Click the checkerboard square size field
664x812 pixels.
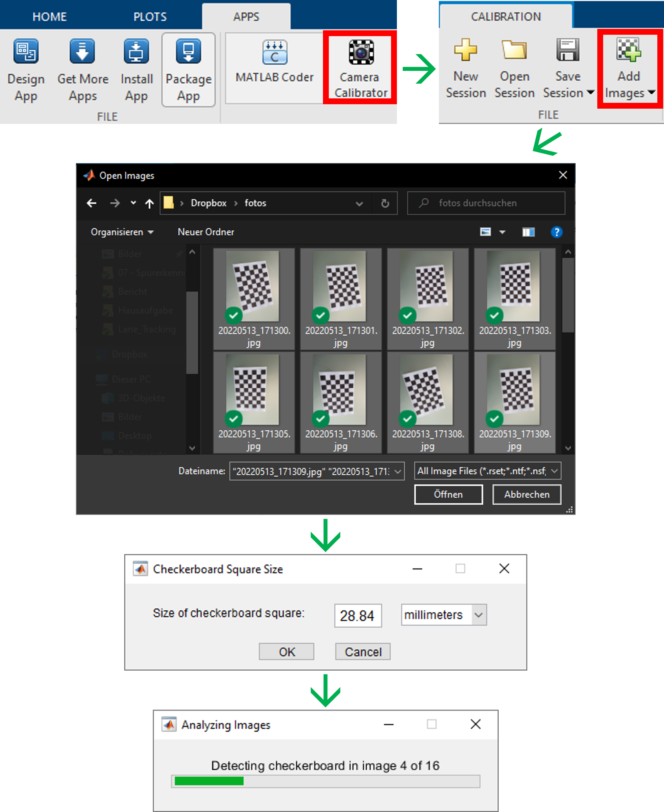(358, 616)
